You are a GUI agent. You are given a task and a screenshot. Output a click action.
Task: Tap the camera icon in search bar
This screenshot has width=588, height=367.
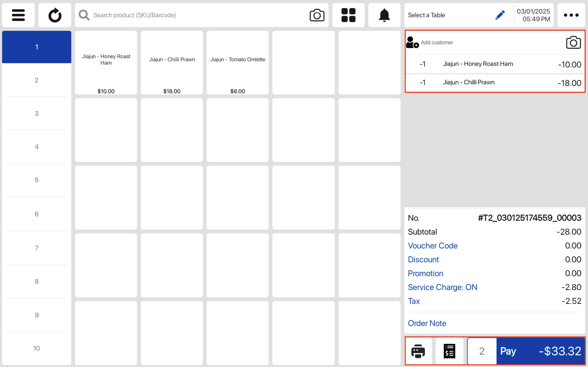click(x=317, y=15)
